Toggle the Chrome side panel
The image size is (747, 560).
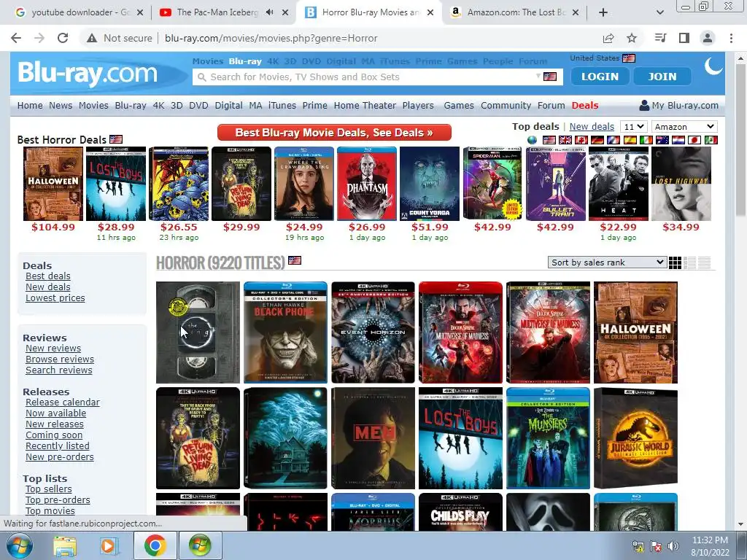(684, 38)
